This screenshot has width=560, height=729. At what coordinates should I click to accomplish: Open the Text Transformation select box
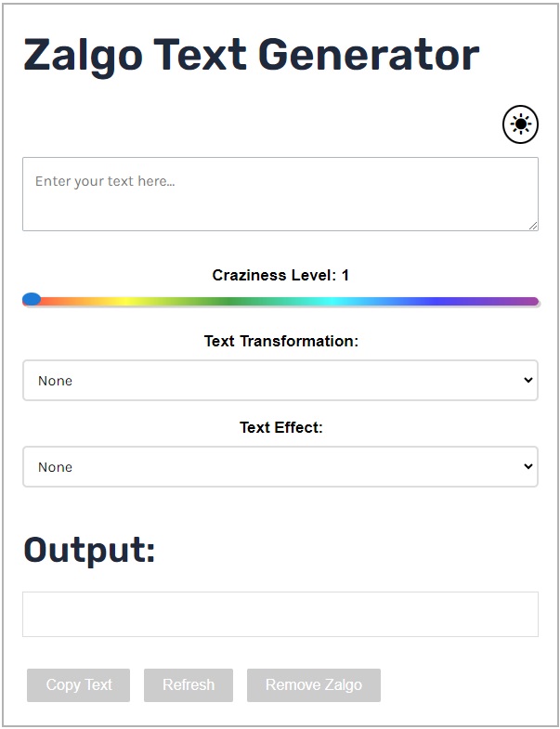pyautogui.click(x=280, y=381)
